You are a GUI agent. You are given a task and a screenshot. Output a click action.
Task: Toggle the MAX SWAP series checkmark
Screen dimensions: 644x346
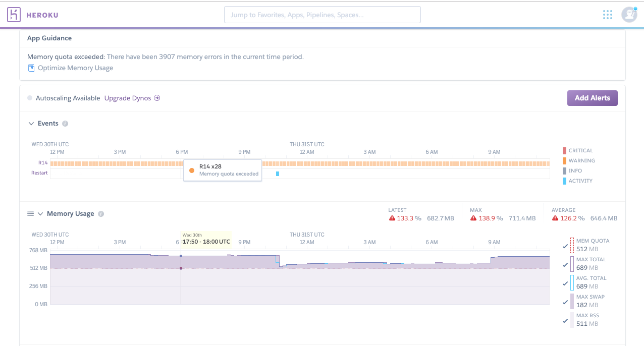pos(565,303)
